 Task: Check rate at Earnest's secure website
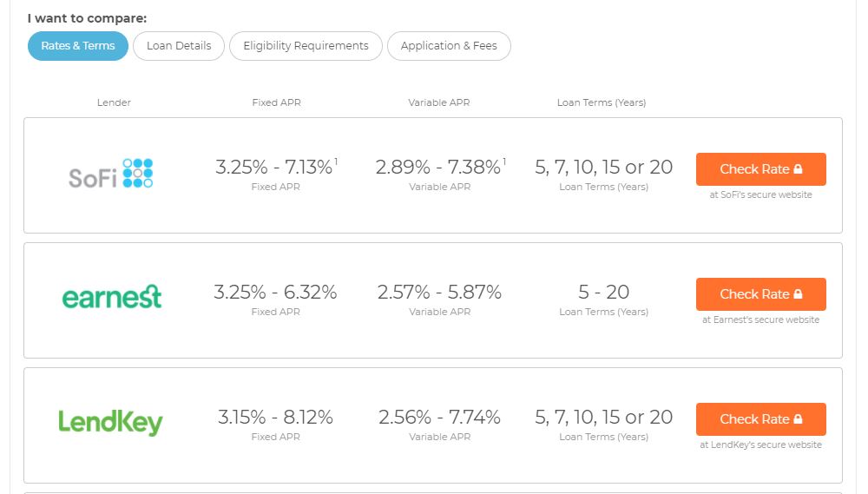[x=761, y=294]
